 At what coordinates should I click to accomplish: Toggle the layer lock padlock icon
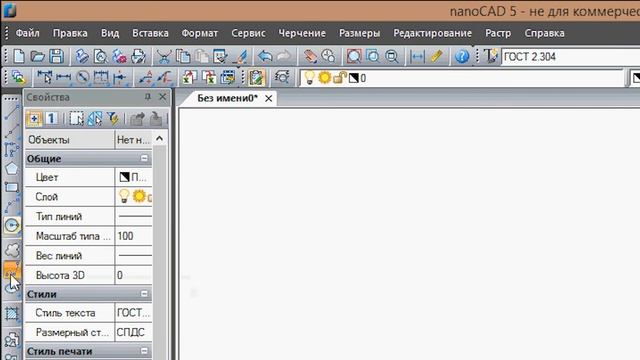pos(339,77)
